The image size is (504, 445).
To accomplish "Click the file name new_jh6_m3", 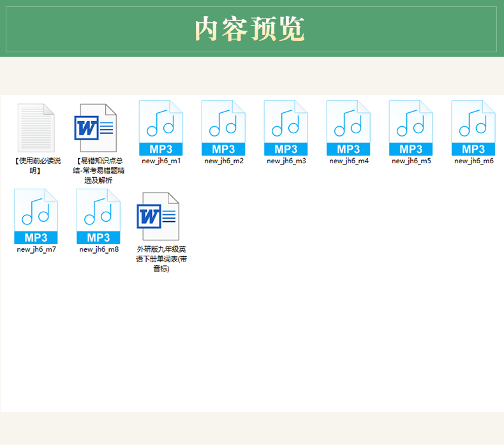I will tap(286, 161).
